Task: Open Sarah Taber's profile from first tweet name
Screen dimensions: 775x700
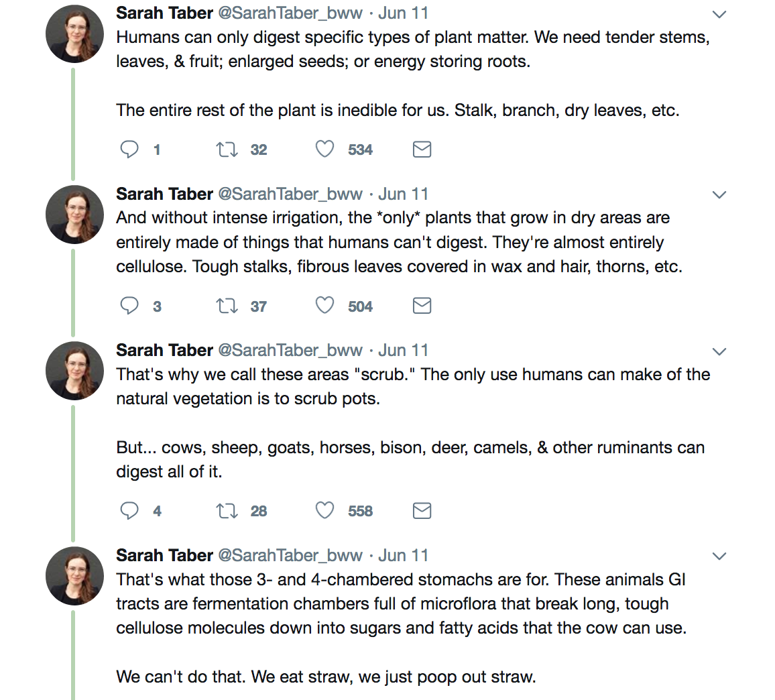Action: (x=164, y=13)
